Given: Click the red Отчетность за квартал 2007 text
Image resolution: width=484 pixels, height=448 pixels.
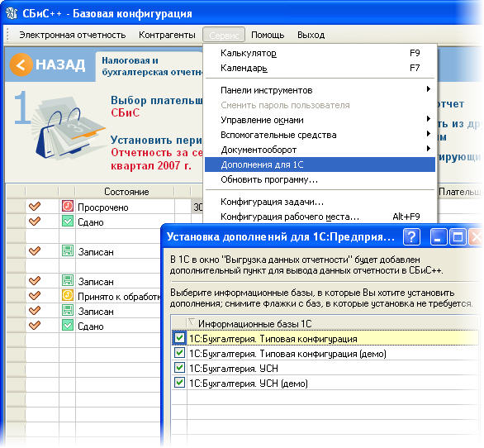Looking at the screenshot, I should point(157,160).
